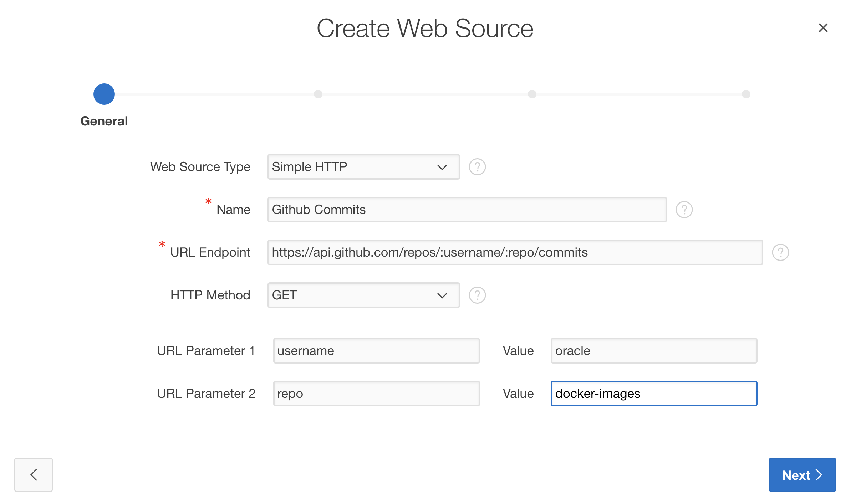The height and width of the screenshot is (504, 851).
Task: Click the Next button
Action: click(x=802, y=475)
